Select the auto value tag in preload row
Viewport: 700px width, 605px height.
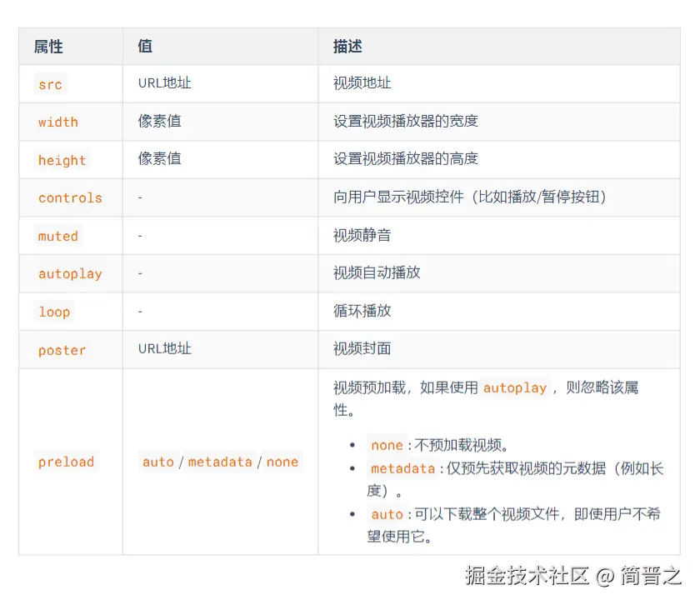coord(158,462)
